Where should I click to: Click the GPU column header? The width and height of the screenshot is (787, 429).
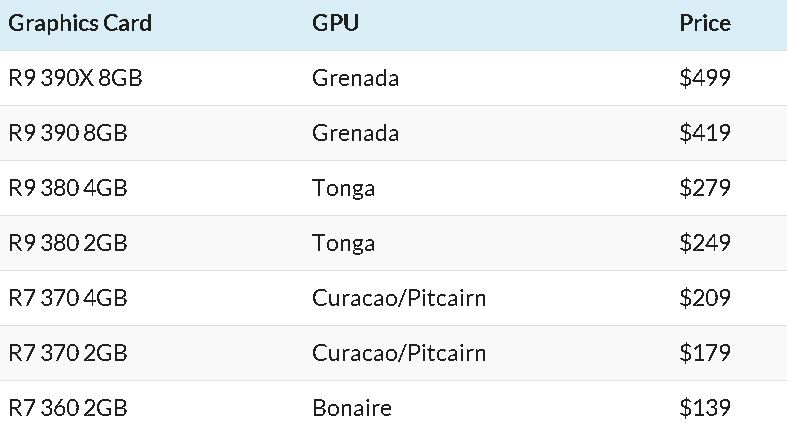coord(335,23)
